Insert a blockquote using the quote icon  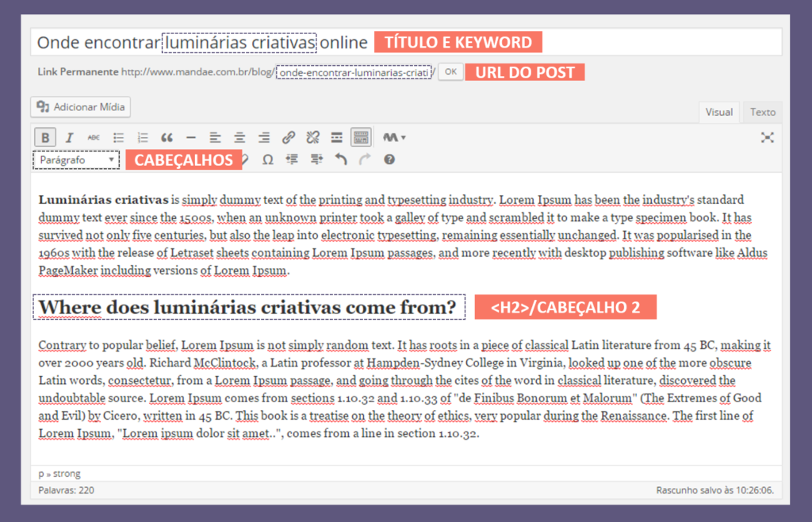point(167,136)
